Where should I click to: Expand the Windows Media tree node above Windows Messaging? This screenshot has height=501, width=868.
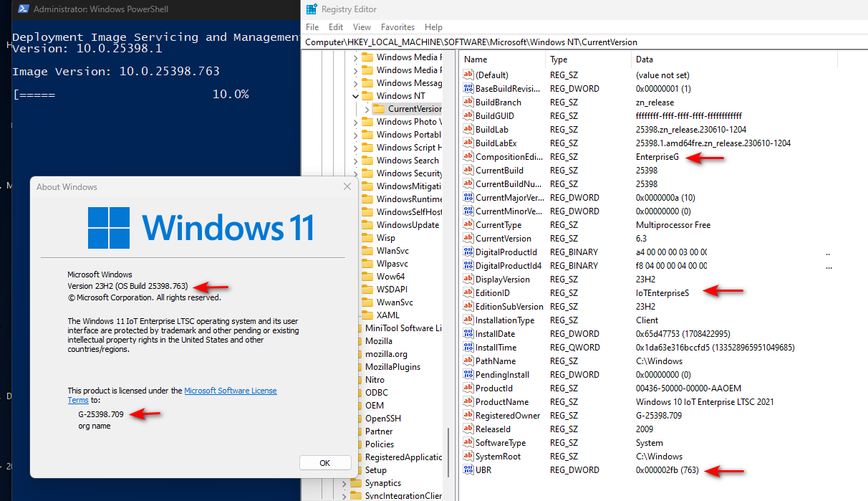[356, 70]
